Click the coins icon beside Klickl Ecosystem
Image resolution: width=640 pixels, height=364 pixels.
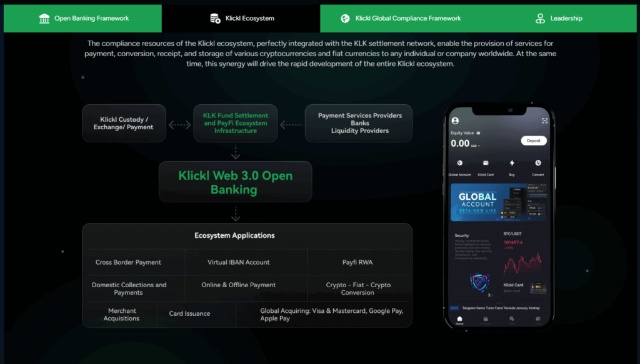tap(215, 18)
